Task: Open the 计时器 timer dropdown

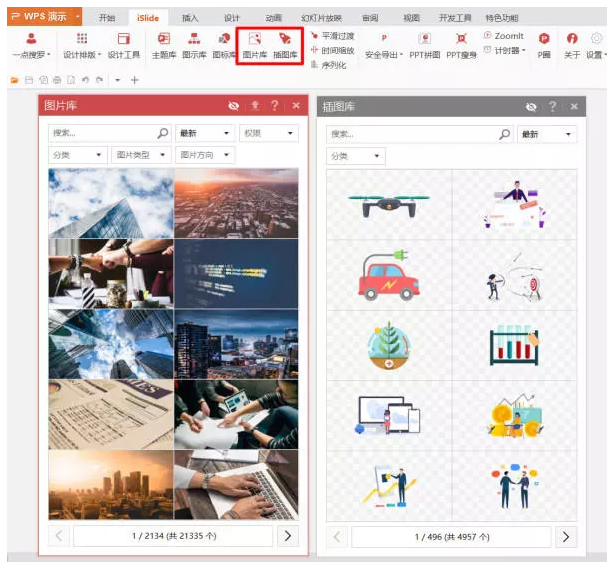Action: (x=504, y=51)
